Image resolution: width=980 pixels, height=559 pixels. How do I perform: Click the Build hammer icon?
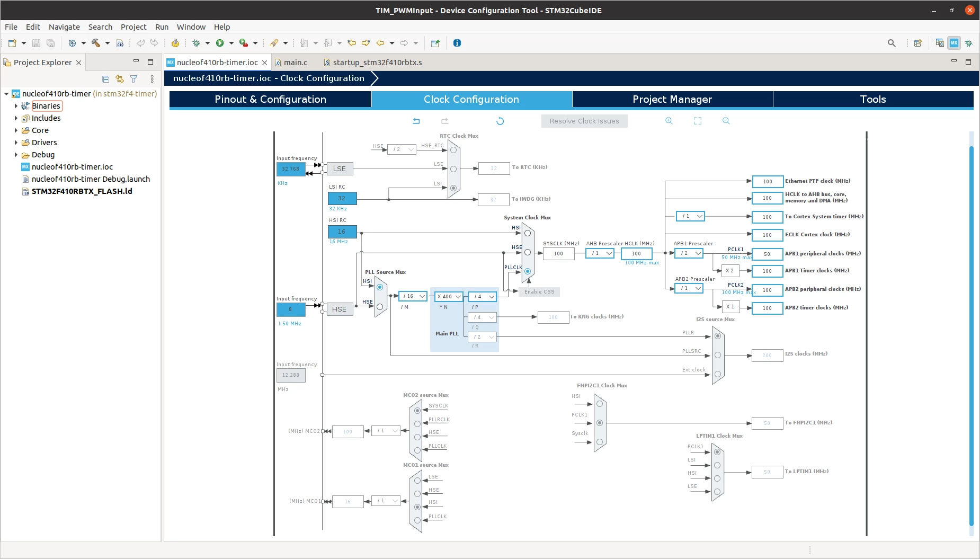point(95,43)
